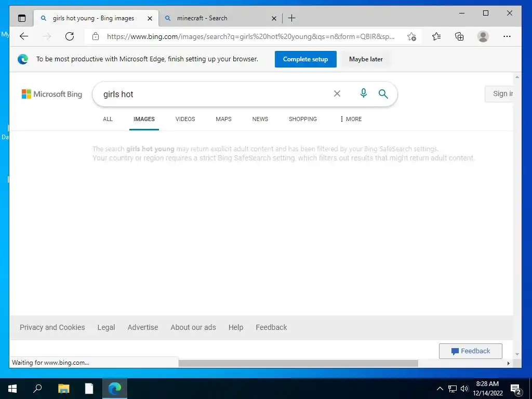Screen dimensions: 532x399
Task: Open Edge Settings and more menu
Action: (507, 36)
